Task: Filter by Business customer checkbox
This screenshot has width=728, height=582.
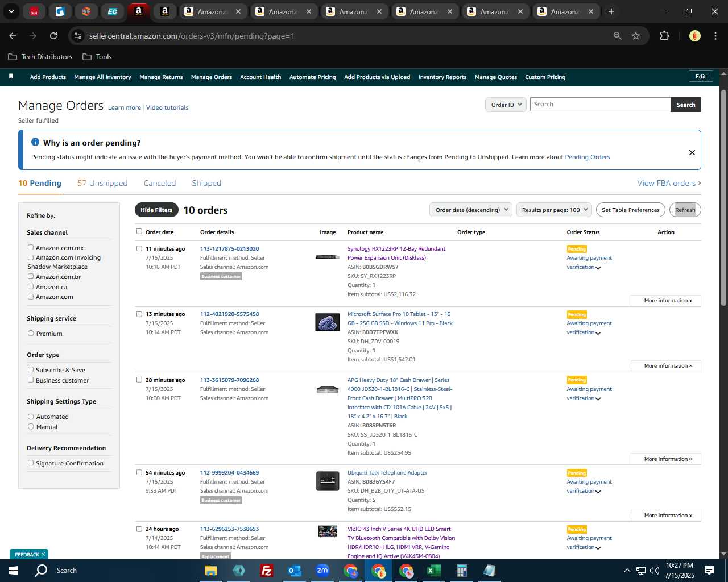Action: pos(31,380)
